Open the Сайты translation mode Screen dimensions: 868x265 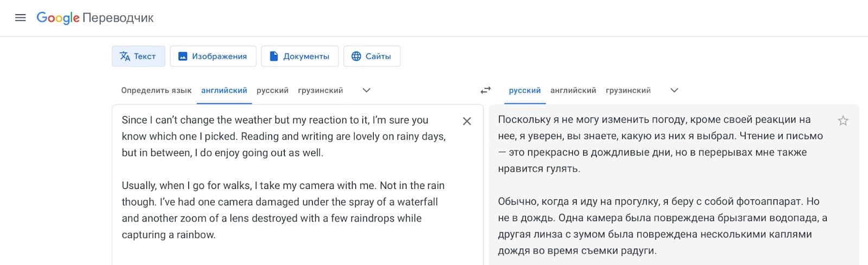(372, 56)
